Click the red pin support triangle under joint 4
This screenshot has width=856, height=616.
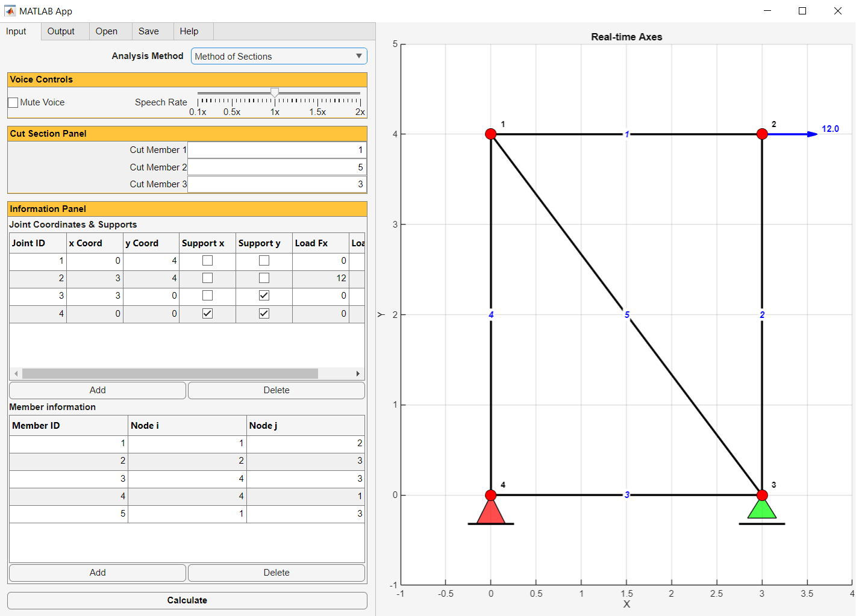point(491,512)
